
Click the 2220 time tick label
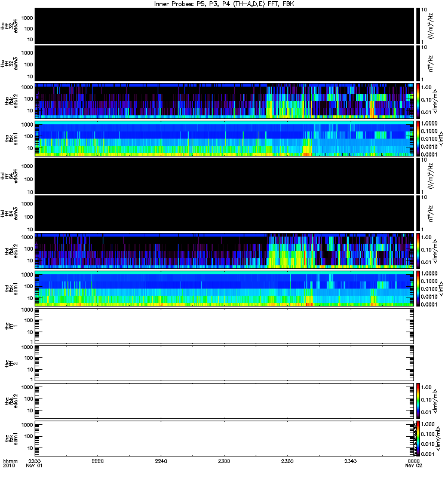[x=97, y=461]
